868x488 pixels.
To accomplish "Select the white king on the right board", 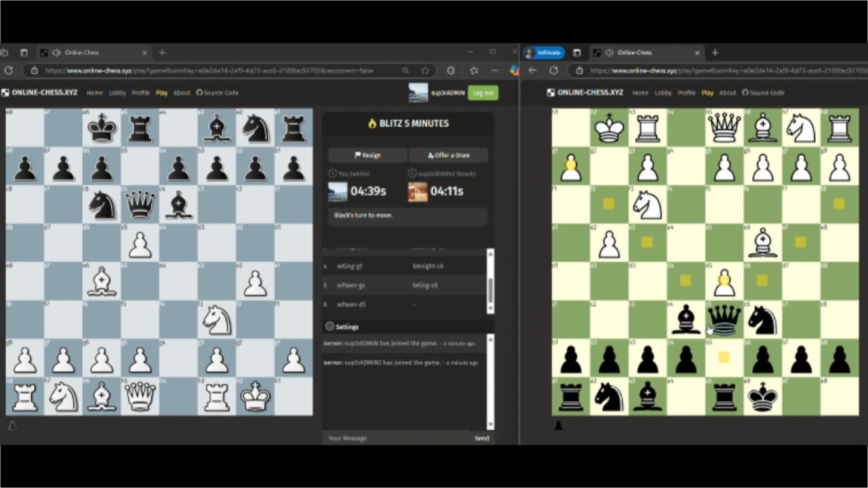I will tap(609, 127).
